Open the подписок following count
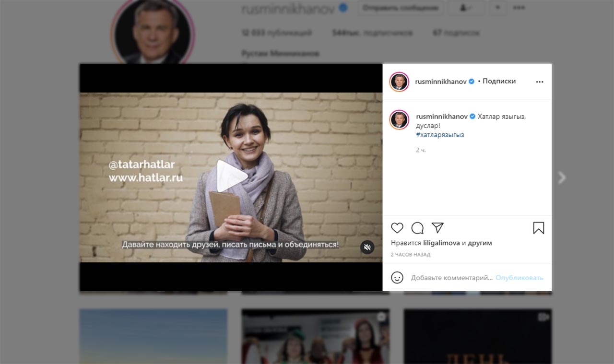 456,33
